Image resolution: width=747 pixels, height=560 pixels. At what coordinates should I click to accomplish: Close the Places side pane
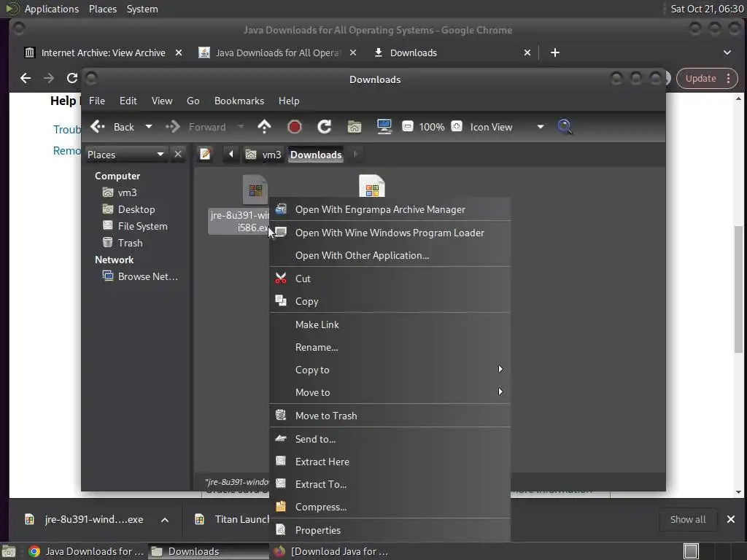tap(178, 155)
